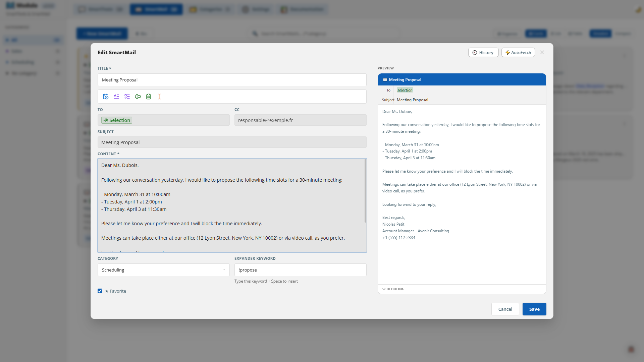Click 'Dear Ms. Dubois,' in the content editor
Image resolution: width=644 pixels, height=362 pixels.
120,165
